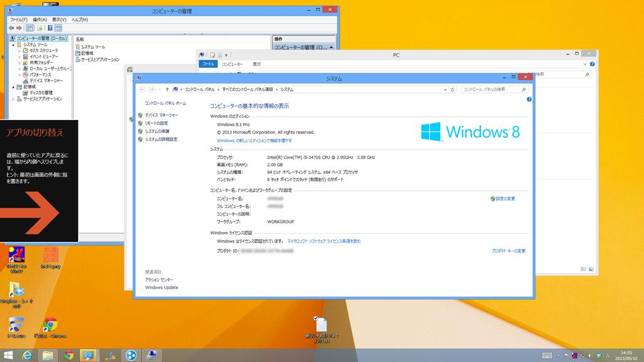Click the Computer Management taskbar icon

[152, 355]
